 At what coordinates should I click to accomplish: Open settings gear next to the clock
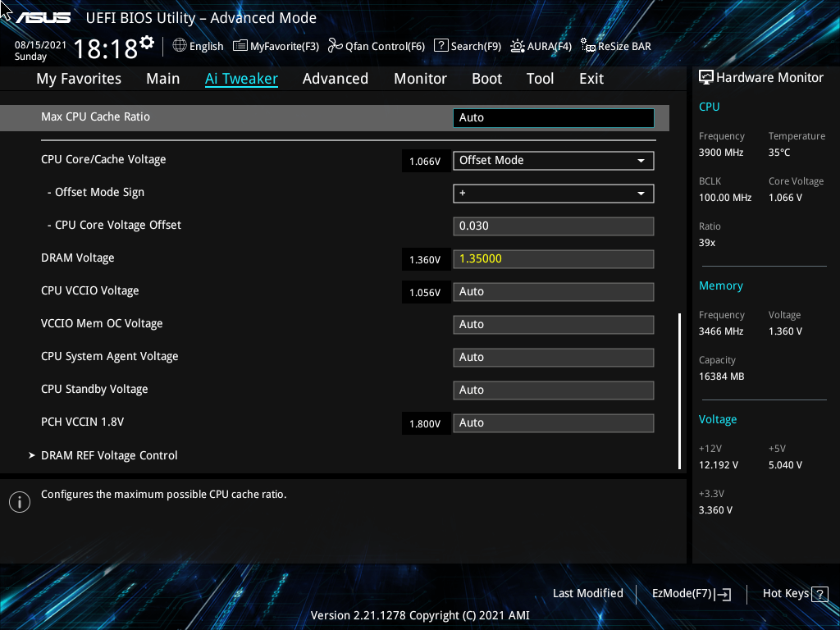pyautogui.click(x=147, y=43)
